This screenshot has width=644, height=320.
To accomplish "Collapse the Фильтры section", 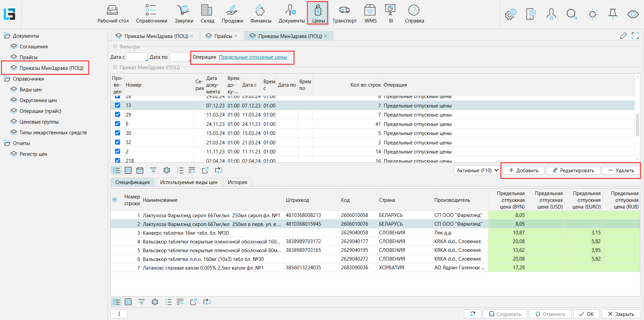I will [x=115, y=47].
